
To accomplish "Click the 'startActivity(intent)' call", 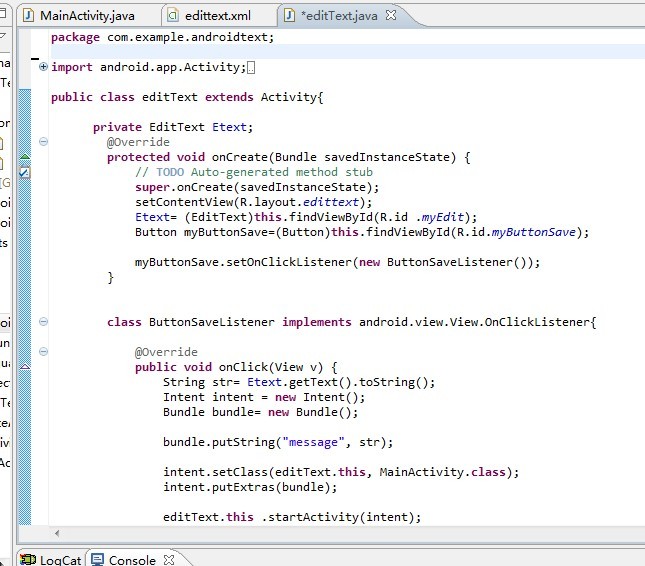I will pyautogui.click(x=341, y=517).
